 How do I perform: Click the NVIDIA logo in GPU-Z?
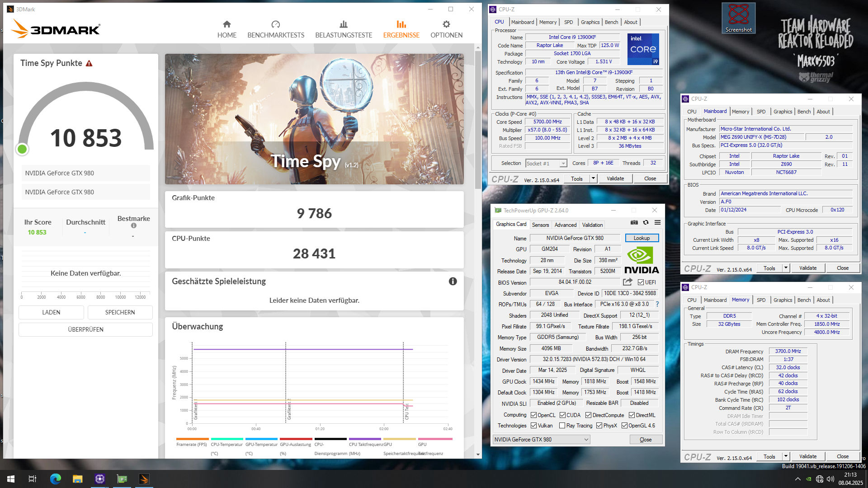642,261
